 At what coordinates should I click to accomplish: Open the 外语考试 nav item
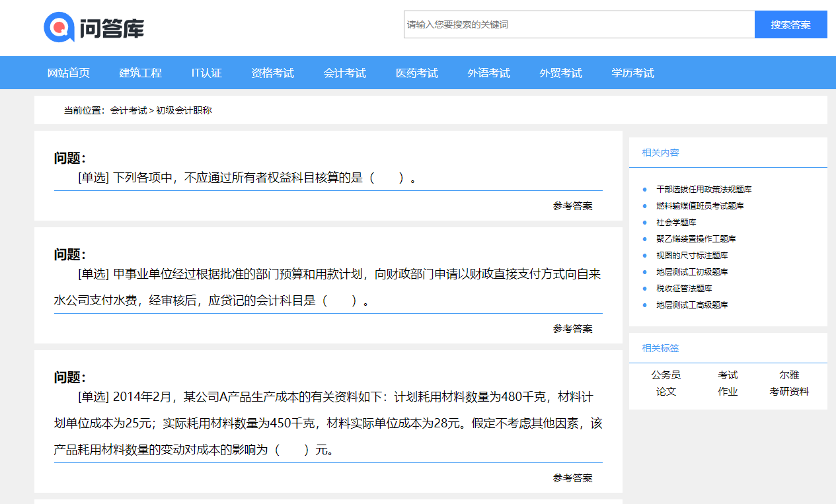489,73
